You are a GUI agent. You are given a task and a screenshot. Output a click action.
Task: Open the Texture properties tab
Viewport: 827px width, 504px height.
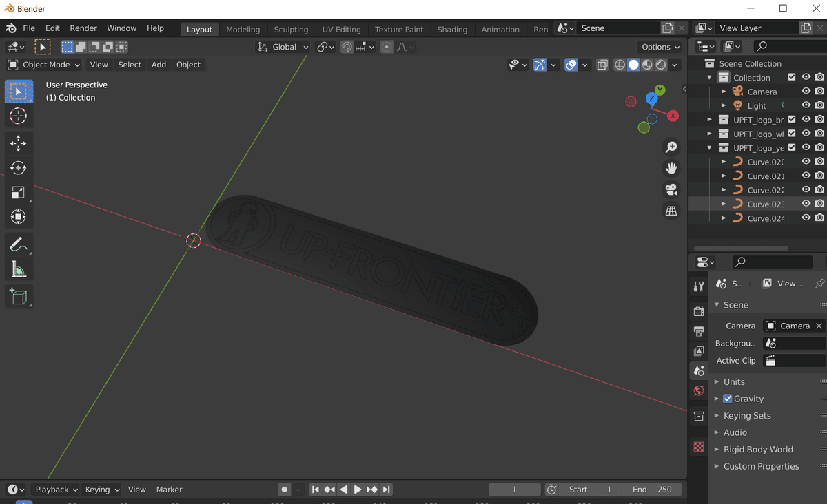pyautogui.click(x=699, y=447)
